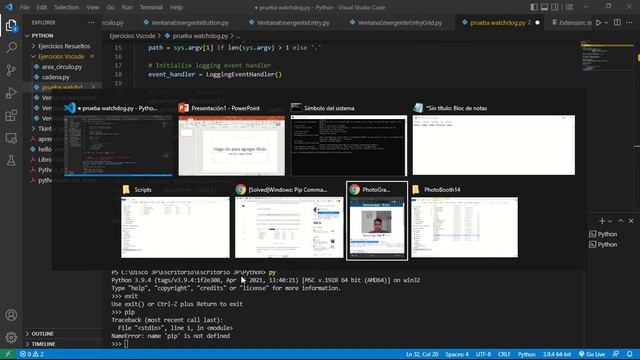The height and width of the screenshot is (360, 640).
Task: Open the Remote Explorer view
Action: [11, 138]
